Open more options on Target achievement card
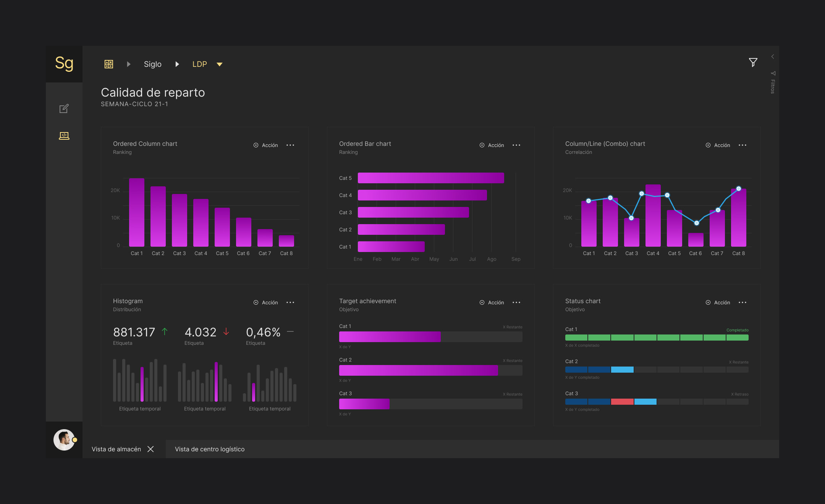The width and height of the screenshot is (825, 504). pos(516,302)
